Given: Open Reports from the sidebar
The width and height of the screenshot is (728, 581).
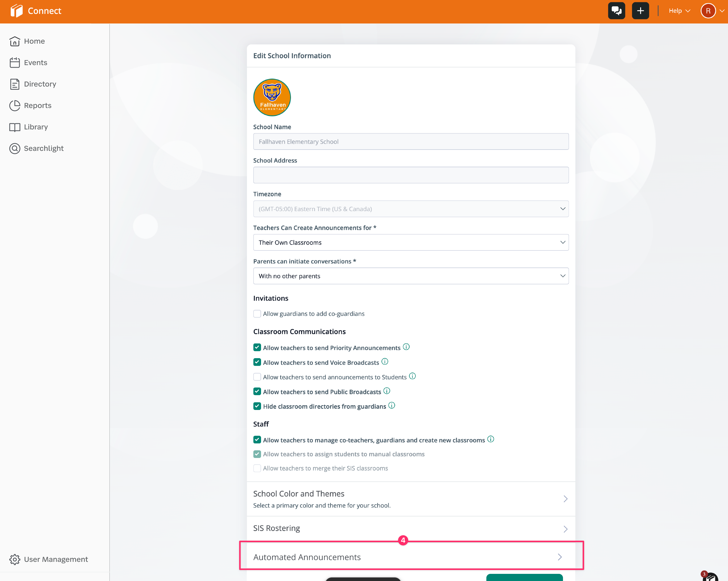Looking at the screenshot, I should tap(38, 106).
